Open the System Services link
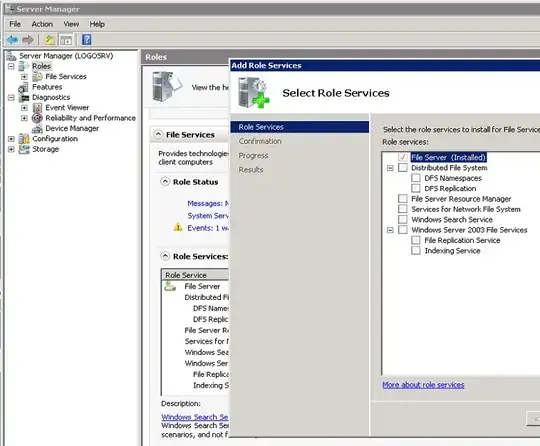Viewport: 540px width, 446px height. [x=208, y=216]
